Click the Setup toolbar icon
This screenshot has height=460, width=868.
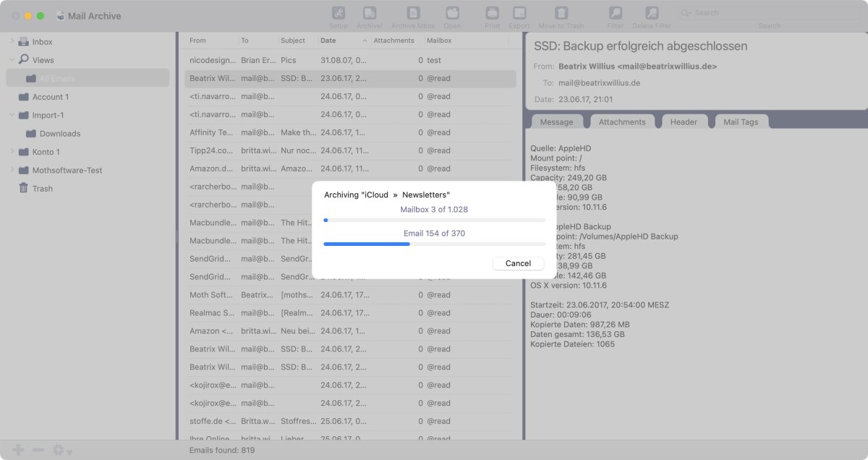click(338, 13)
